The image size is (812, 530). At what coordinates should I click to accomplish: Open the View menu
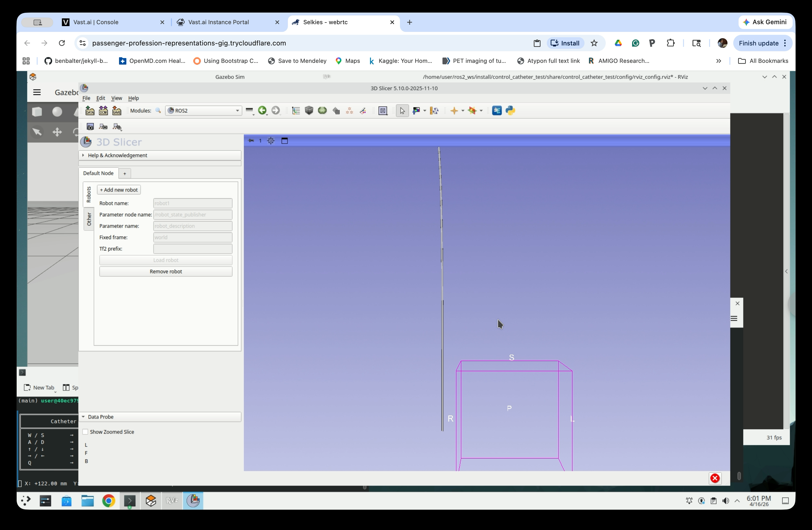[x=116, y=98]
